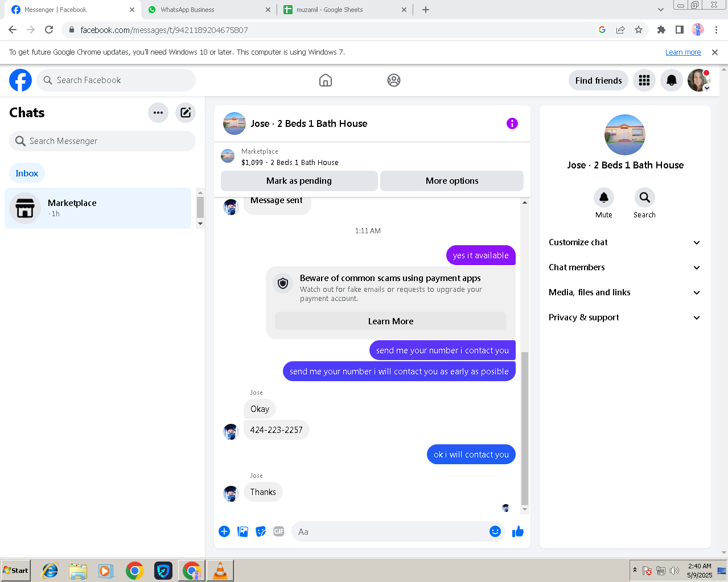
Task: Expand Customize chat section
Action: pos(624,242)
